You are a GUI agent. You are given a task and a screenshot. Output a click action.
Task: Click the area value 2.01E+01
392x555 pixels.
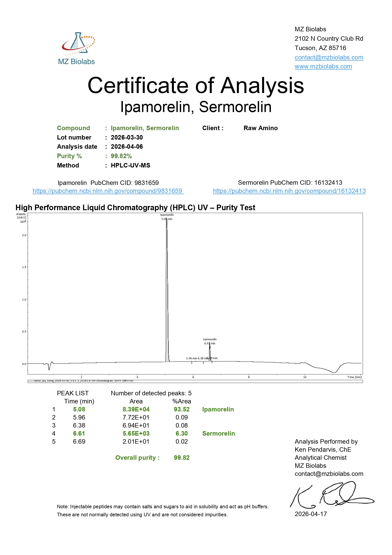click(x=136, y=442)
